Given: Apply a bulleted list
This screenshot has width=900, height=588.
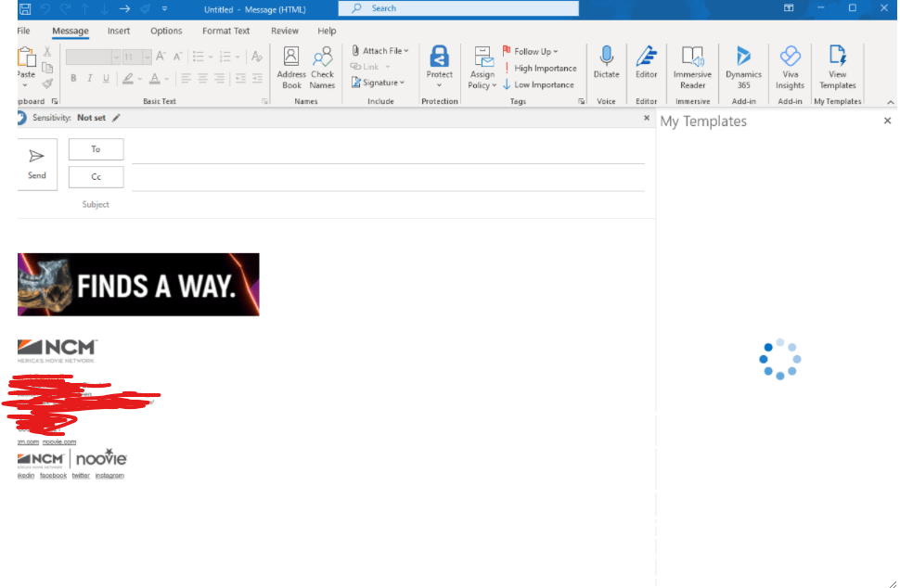Looking at the screenshot, I should point(199,57).
